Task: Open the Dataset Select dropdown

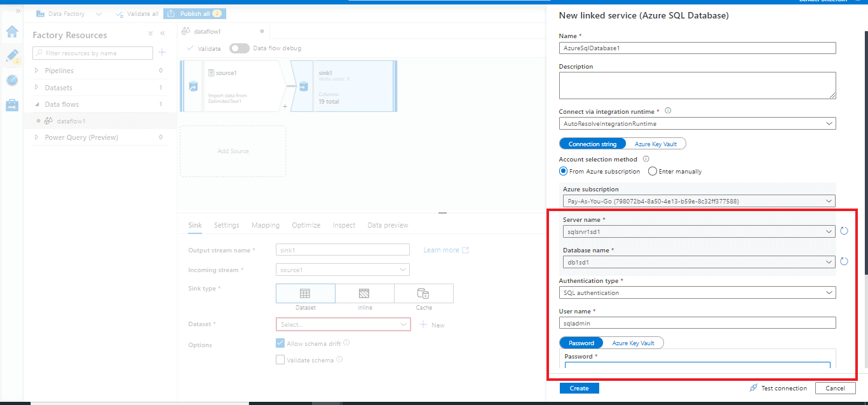Action: 343,324
